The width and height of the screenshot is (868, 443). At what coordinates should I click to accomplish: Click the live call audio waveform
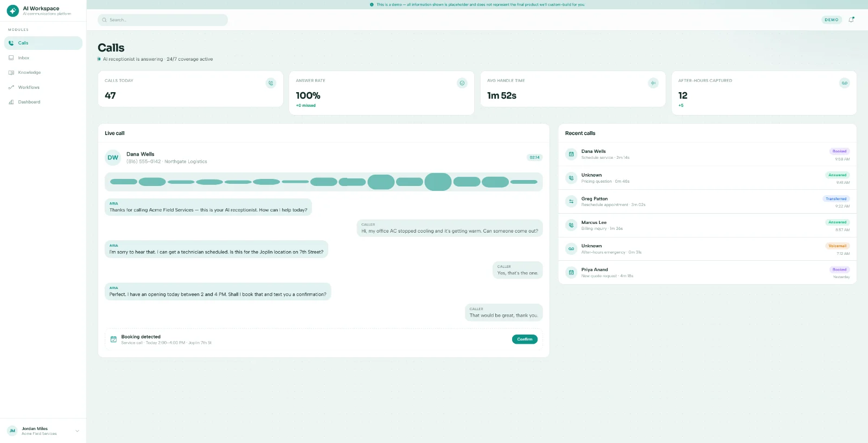(x=324, y=182)
